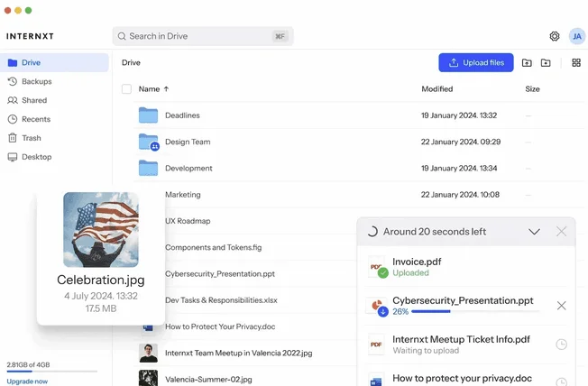Click the Internxt Meetup Ticket Info PDF icon
588x386 pixels.
click(x=376, y=345)
